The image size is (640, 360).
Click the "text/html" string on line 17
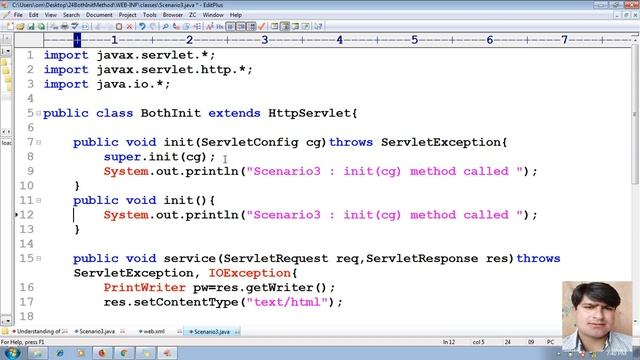coord(287,302)
